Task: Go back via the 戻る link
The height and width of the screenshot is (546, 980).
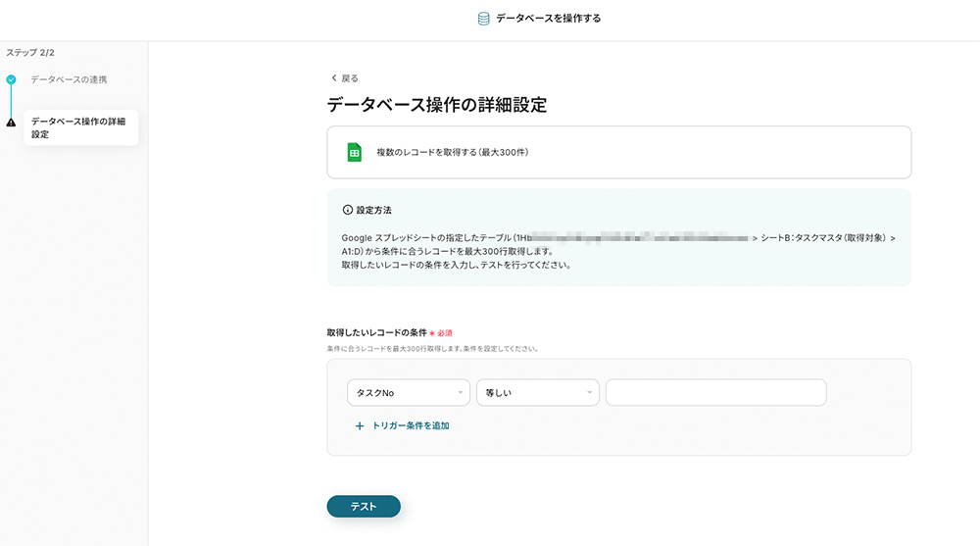Action: (349, 78)
